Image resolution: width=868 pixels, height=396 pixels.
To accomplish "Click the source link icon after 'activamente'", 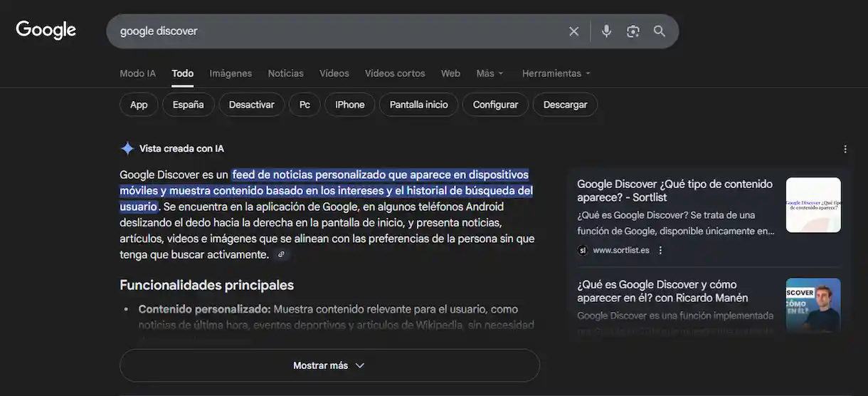I will (x=282, y=254).
